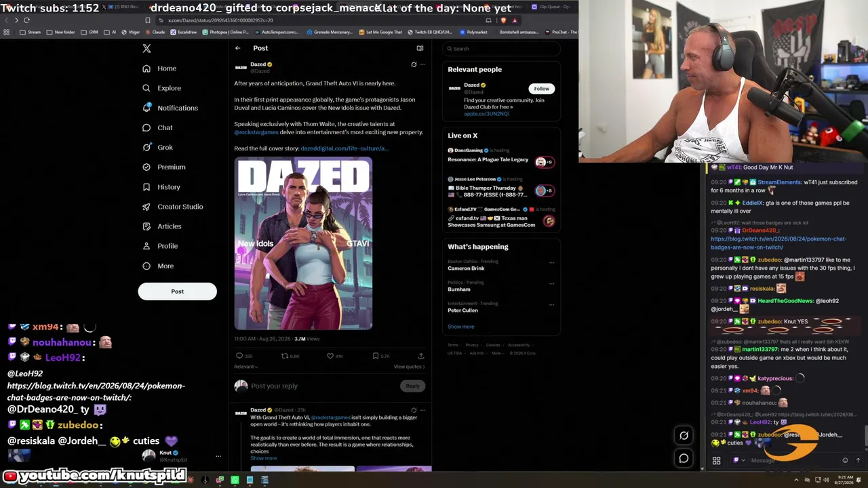Viewport: 868px width, 488px height.
Task: Click the four-square grid icon below the chat
Action: [x=716, y=461]
